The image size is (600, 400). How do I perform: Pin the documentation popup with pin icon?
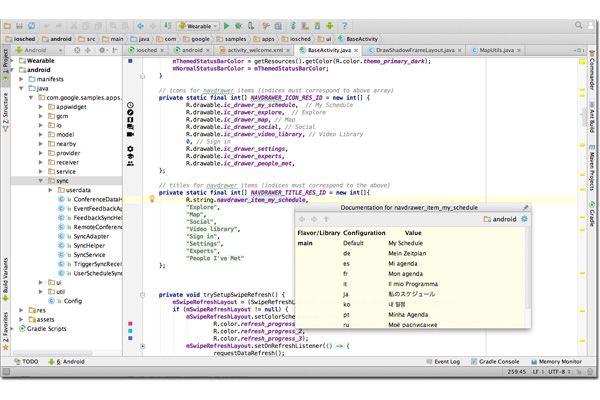[526, 208]
